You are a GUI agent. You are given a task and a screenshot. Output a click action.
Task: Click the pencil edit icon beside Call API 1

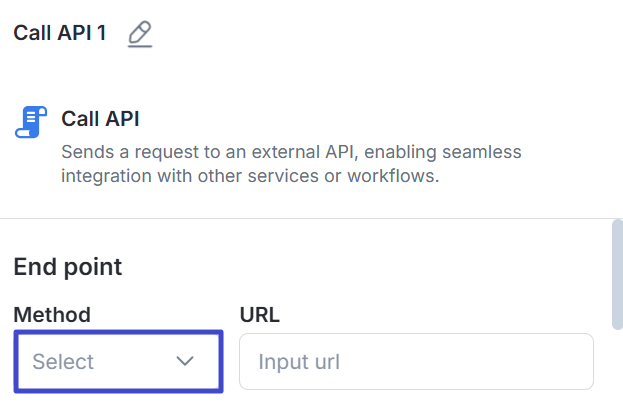click(x=140, y=34)
